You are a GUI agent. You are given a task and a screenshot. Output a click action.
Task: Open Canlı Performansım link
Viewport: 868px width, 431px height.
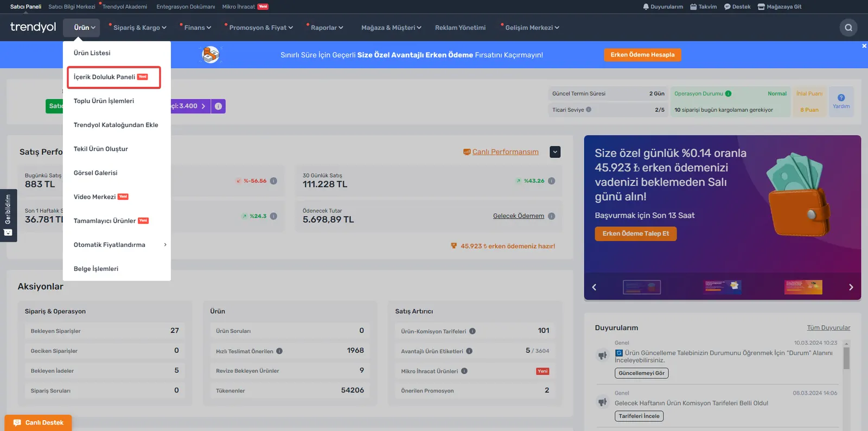505,152
